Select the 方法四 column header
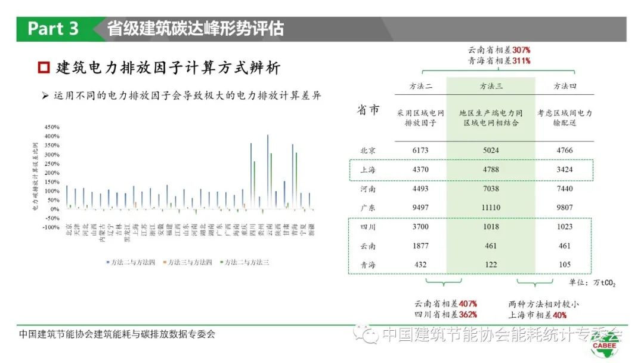644x363 pixels. coord(564,86)
